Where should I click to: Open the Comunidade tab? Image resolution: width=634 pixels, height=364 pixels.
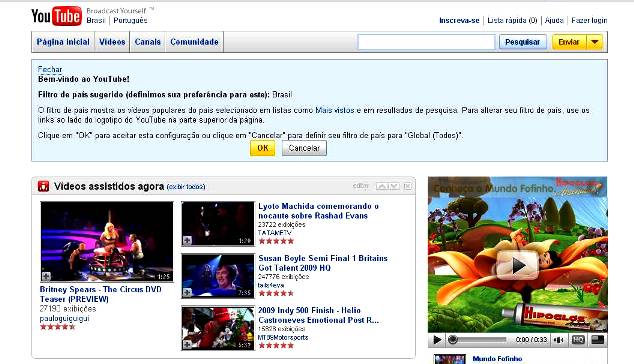tap(194, 42)
